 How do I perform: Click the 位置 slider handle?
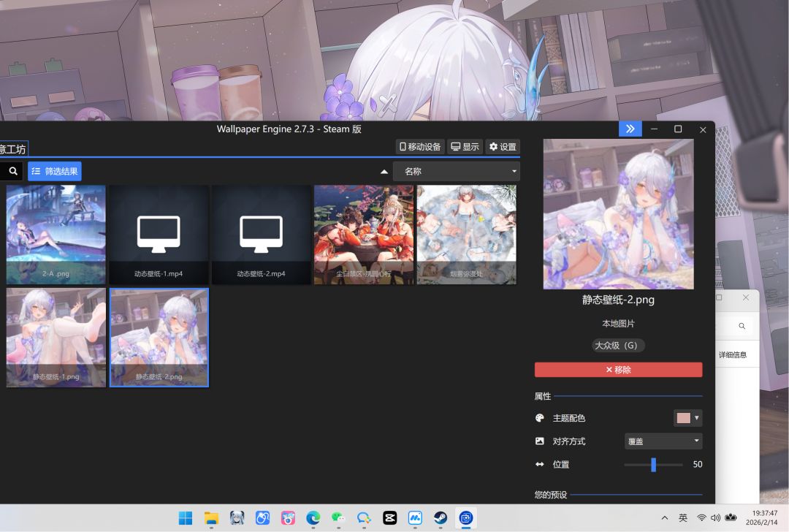(x=653, y=464)
